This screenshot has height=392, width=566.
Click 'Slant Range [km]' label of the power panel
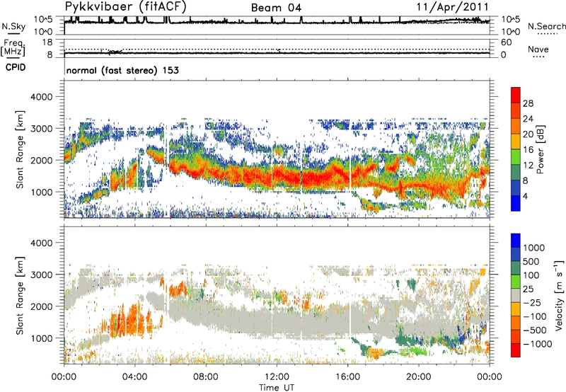(x=20, y=149)
